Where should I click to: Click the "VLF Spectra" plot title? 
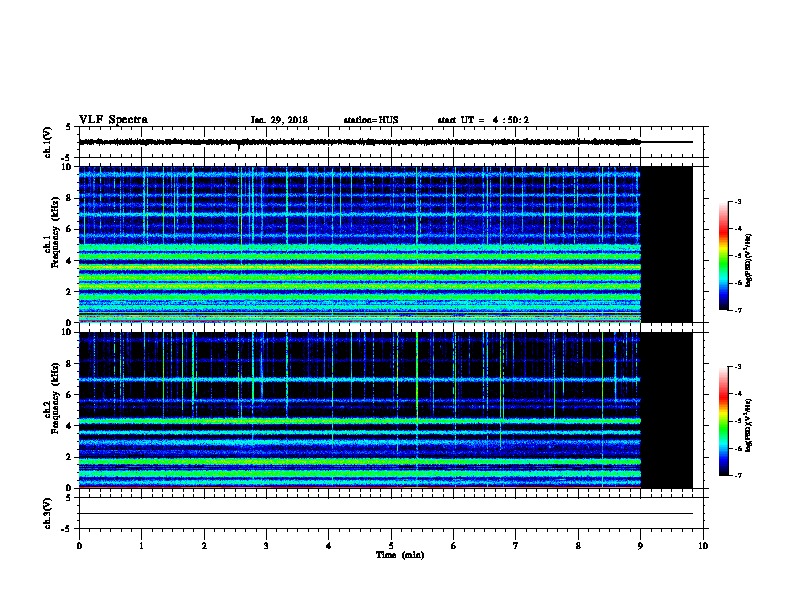tap(113, 120)
